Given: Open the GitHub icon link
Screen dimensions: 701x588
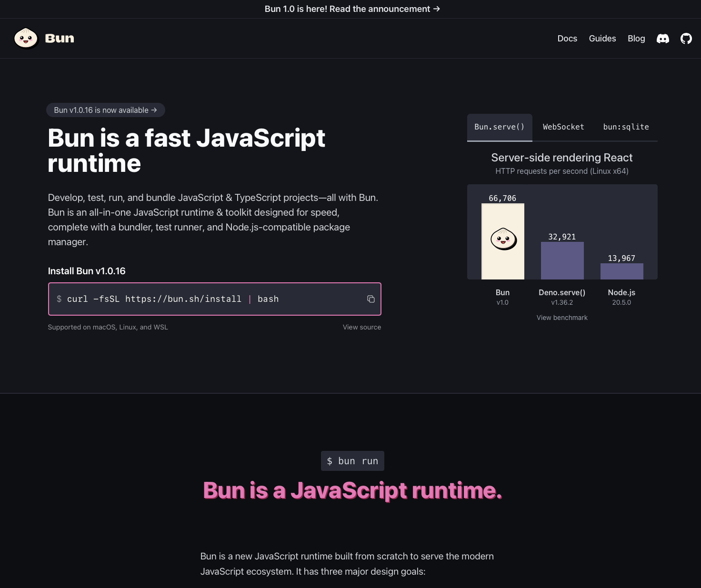Looking at the screenshot, I should click(x=686, y=39).
